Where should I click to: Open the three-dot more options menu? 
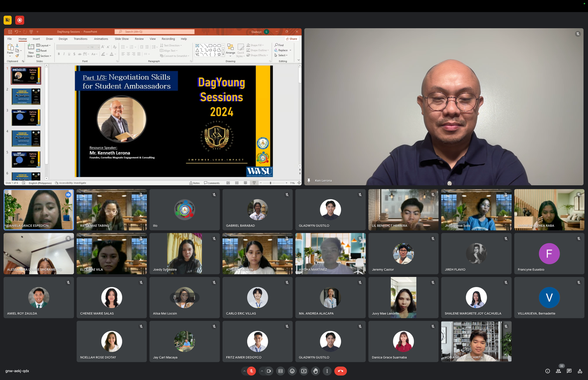[x=327, y=371]
